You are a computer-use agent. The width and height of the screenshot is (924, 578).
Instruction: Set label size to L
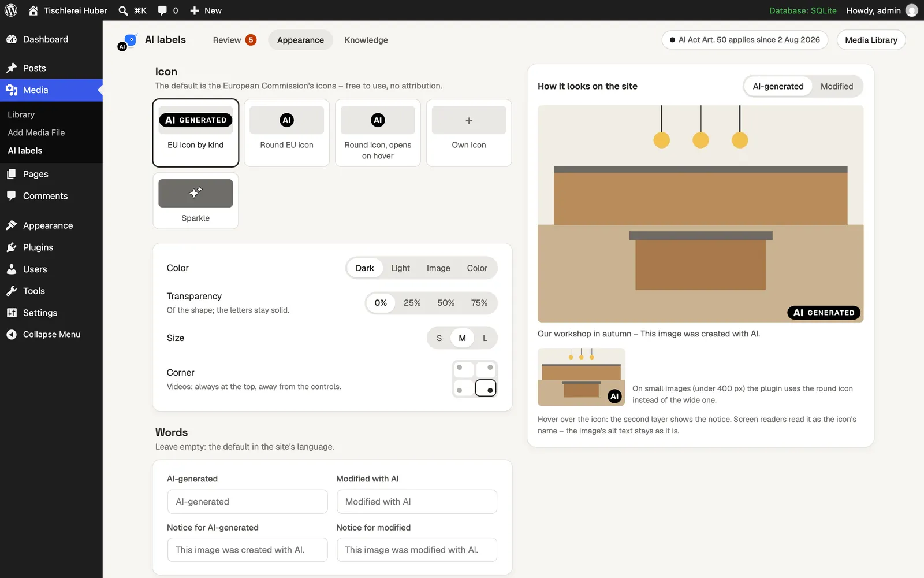pos(485,338)
